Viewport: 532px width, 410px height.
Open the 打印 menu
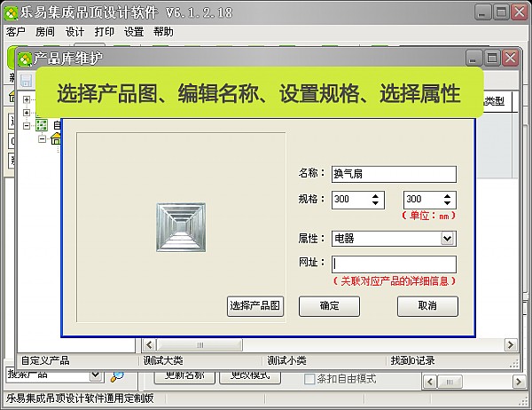[x=104, y=31]
